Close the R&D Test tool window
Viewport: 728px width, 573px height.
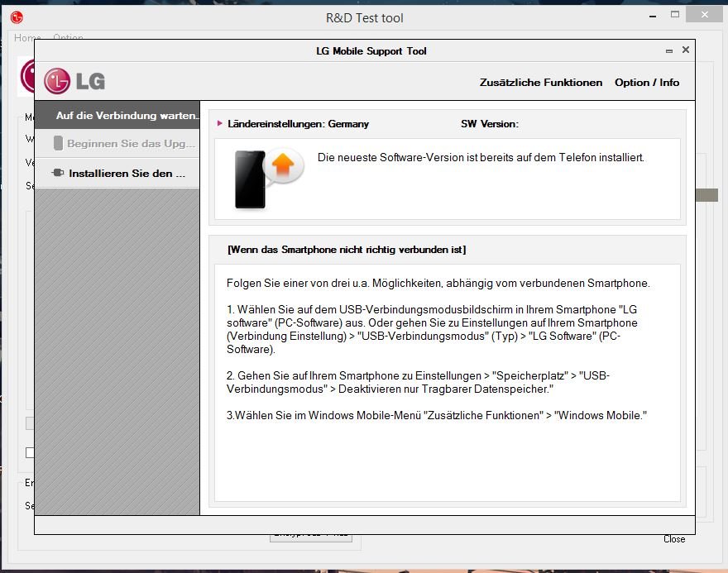(704, 15)
